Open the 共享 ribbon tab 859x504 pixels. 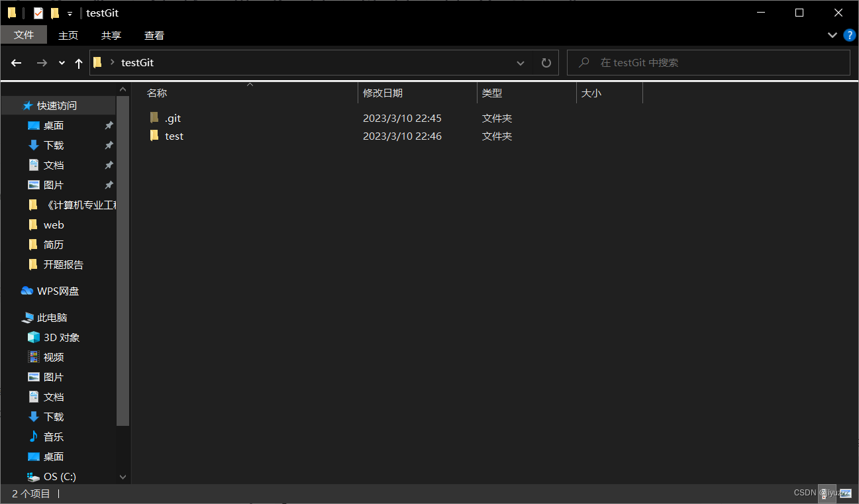pyautogui.click(x=111, y=35)
